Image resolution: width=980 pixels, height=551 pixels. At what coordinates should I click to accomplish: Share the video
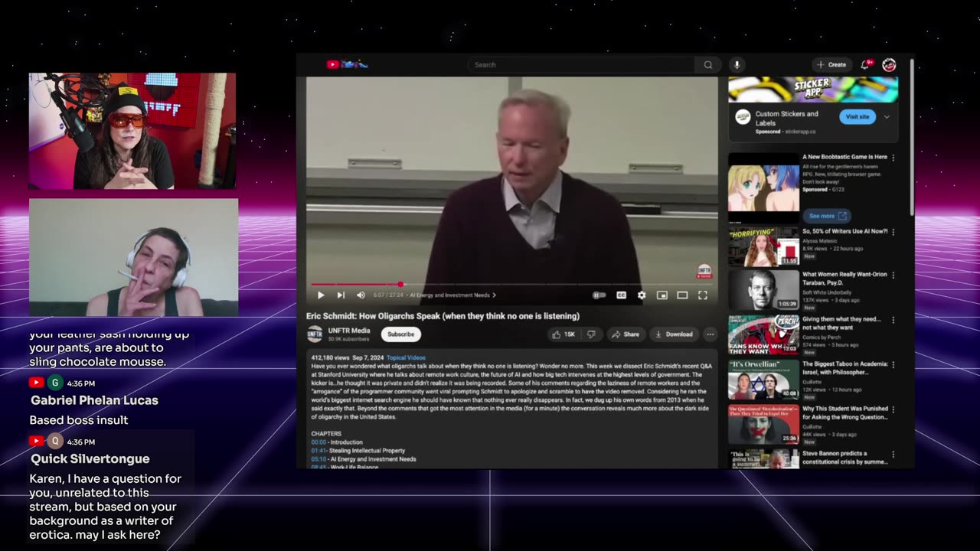point(626,334)
